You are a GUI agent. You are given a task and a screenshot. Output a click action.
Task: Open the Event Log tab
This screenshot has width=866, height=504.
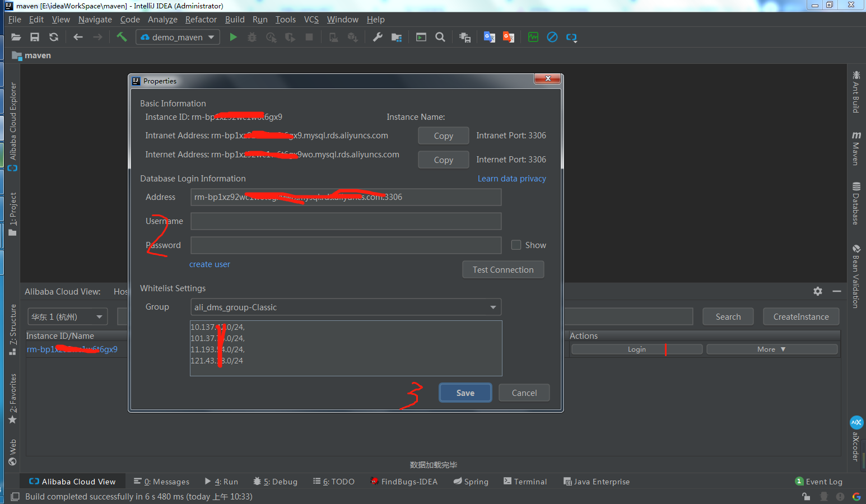coord(818,482)
